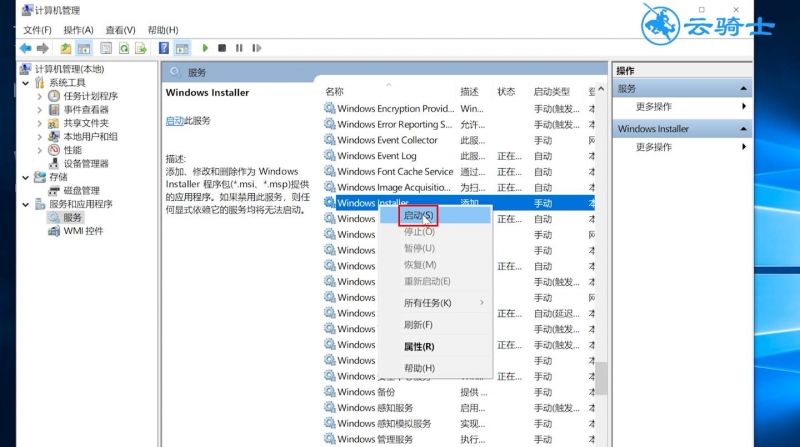Click the Properties sheet toolbar icon

coord(106,48)
